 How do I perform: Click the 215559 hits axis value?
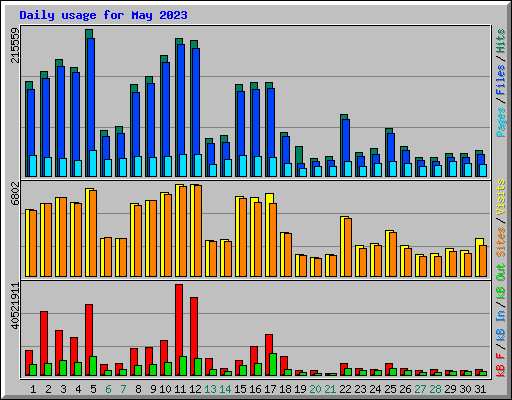pos(15,45)
